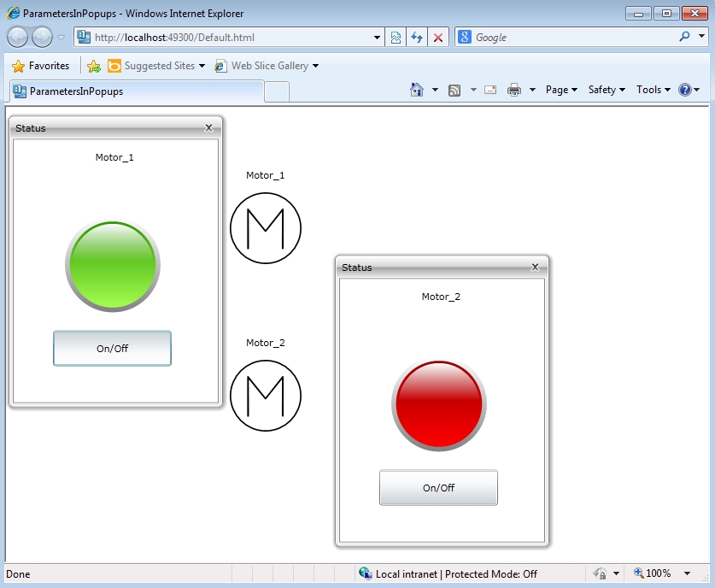Open the Safety menu
715x588 pixels.
point(607,90)
